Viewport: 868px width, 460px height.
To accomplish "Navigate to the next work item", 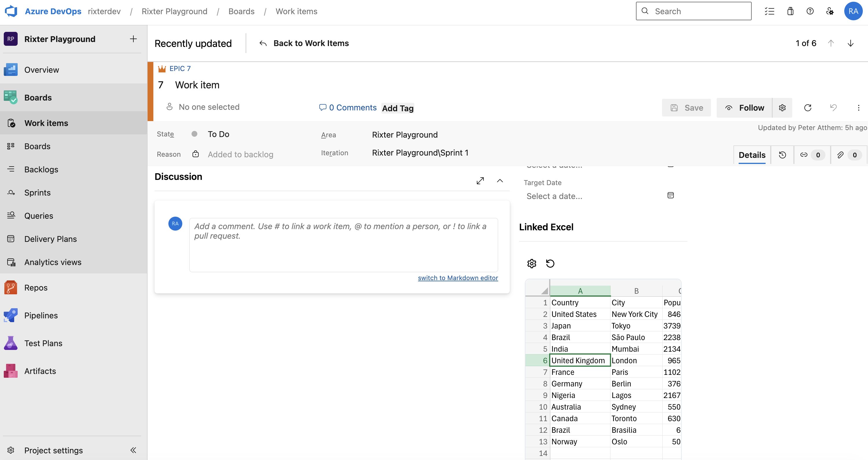I will 851,43.
